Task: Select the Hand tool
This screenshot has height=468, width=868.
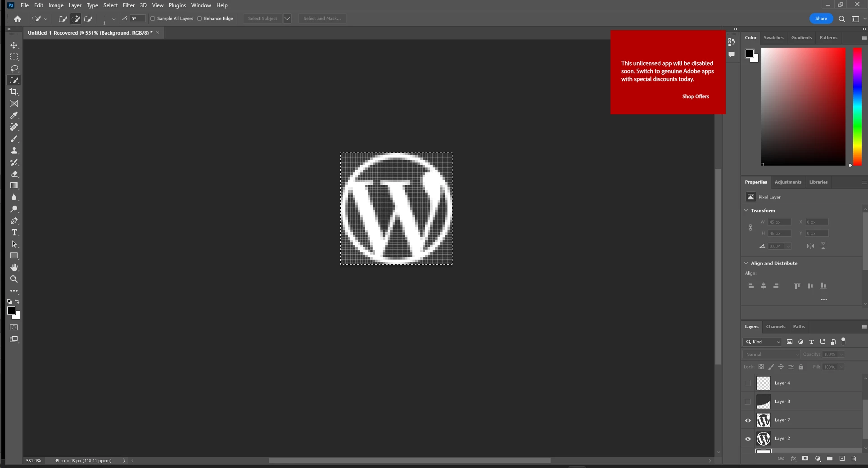Action: click(14, 267)
